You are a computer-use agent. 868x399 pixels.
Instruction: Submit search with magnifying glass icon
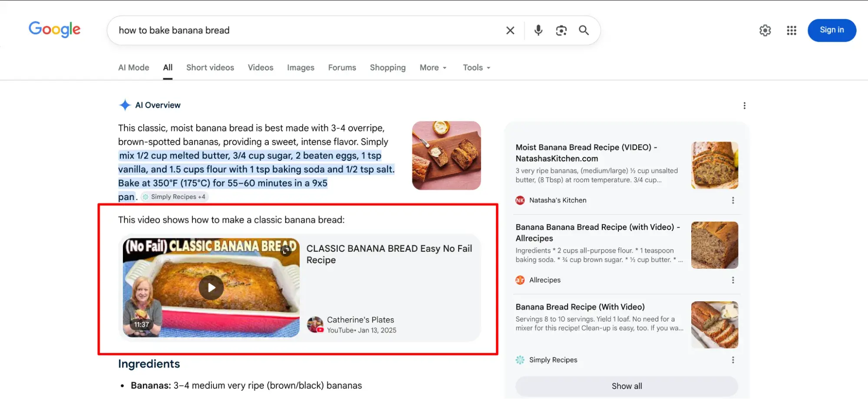click(x=584, y=30)
